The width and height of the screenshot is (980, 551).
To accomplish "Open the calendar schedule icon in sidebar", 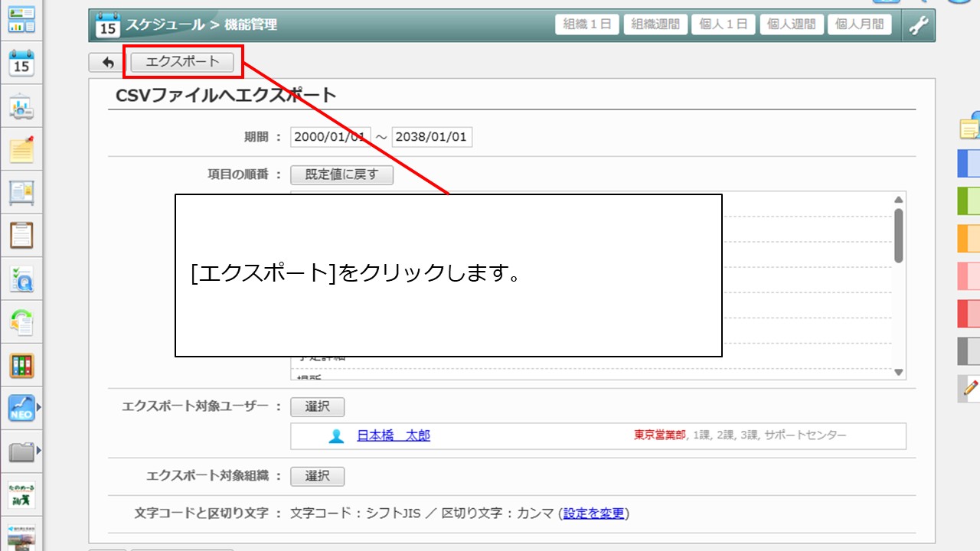I will pos(21,64).
